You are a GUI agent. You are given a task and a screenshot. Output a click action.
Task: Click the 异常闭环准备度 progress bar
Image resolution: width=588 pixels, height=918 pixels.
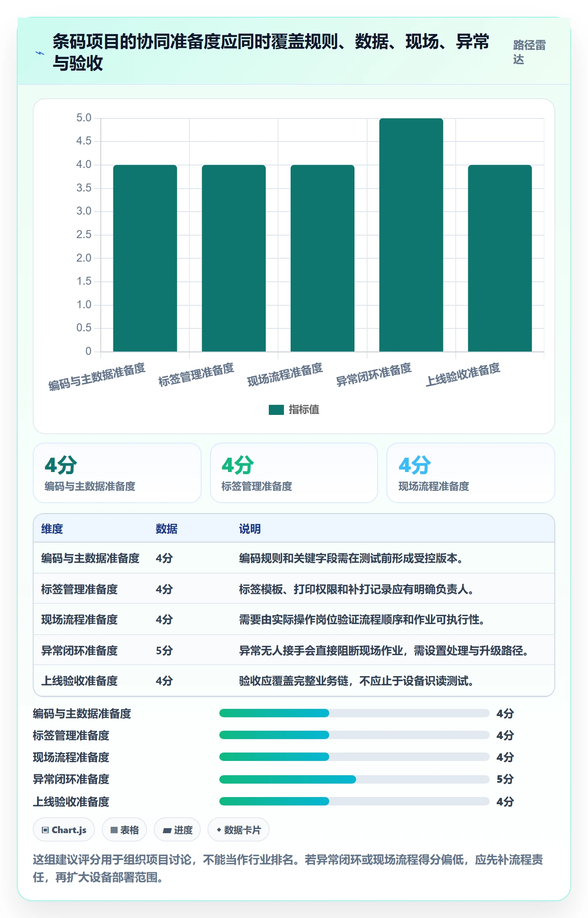[354, 779]
